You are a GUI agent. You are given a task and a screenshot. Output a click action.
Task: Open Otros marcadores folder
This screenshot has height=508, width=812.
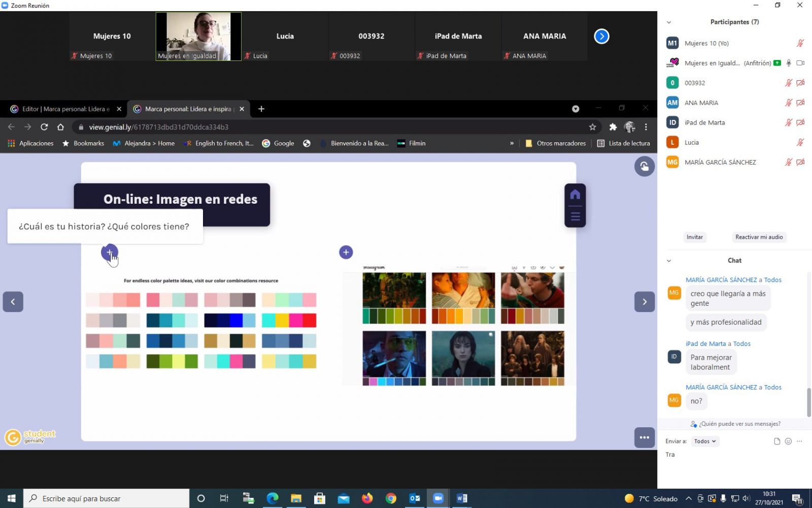pos(555,143)
